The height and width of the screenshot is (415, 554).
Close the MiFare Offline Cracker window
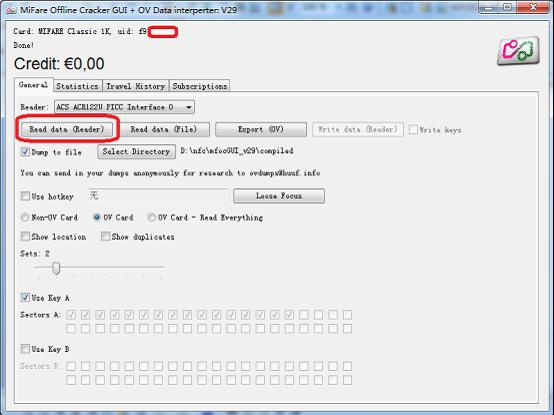pyautogui.click(x=533, y=7)
